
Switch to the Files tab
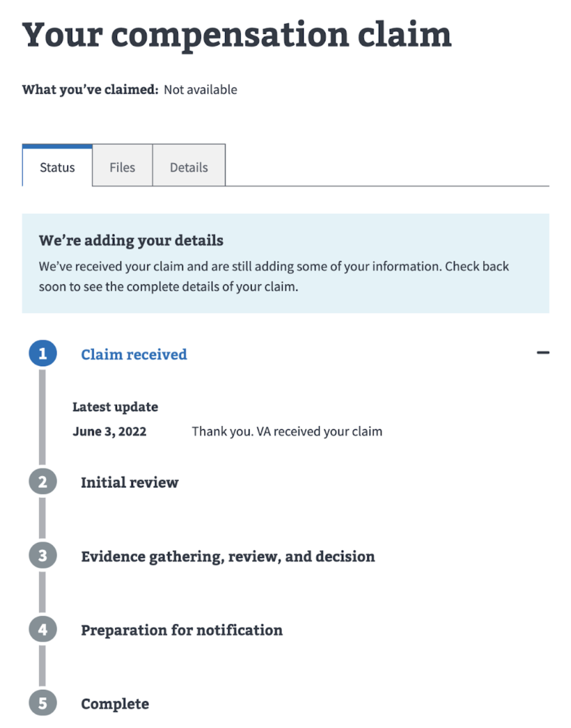point(122,166)
